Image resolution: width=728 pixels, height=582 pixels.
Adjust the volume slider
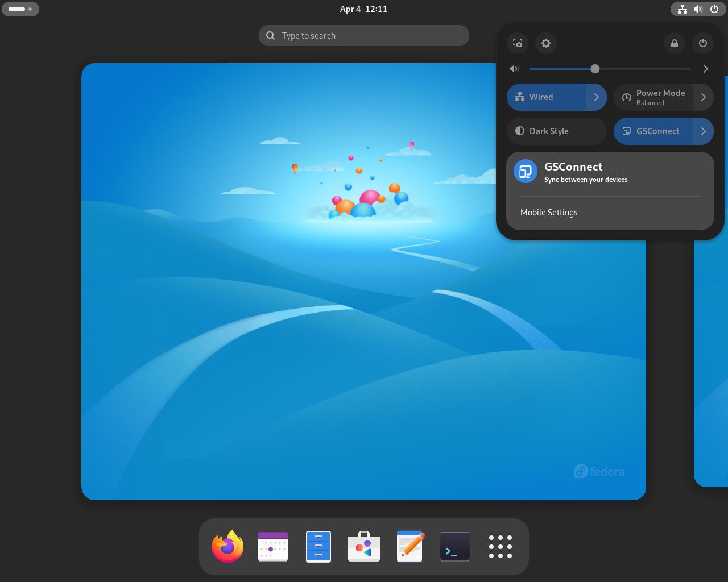(x=610, y=69)
